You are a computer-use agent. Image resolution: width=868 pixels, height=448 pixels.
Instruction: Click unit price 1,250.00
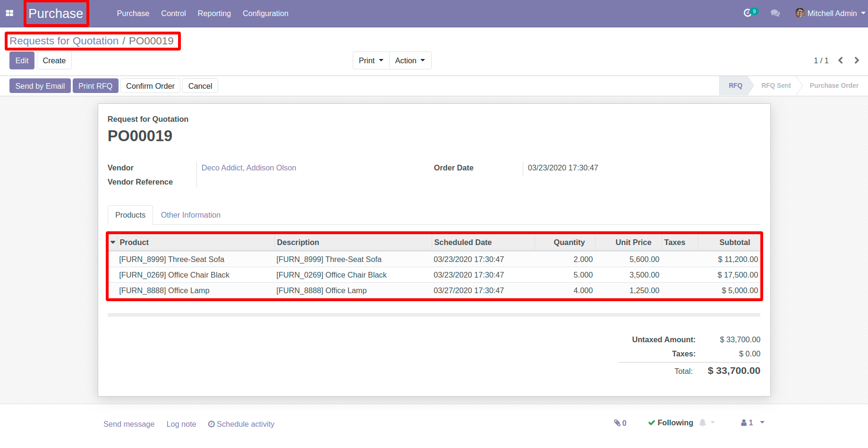(644, 290)
